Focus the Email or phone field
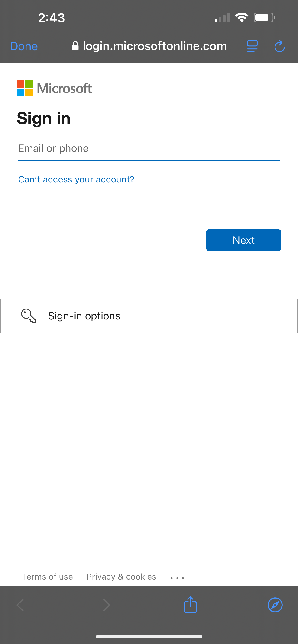 pyautogui.click(x=149, y=149)
